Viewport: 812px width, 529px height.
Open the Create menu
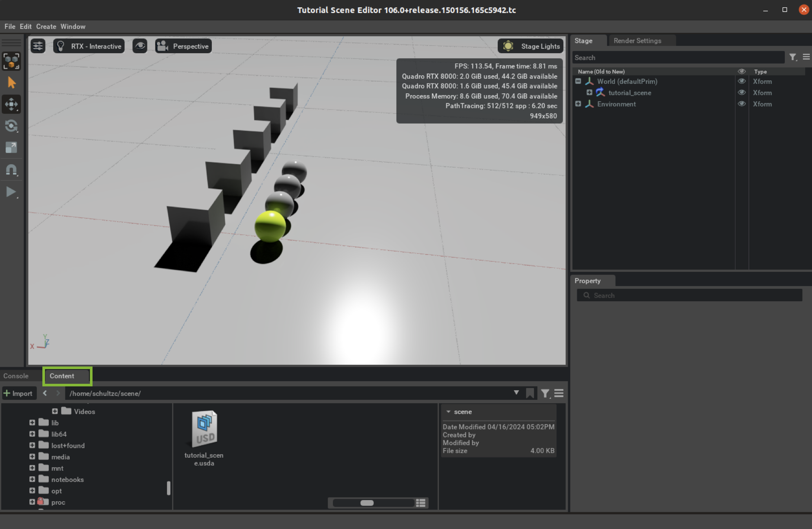point(46,26)
